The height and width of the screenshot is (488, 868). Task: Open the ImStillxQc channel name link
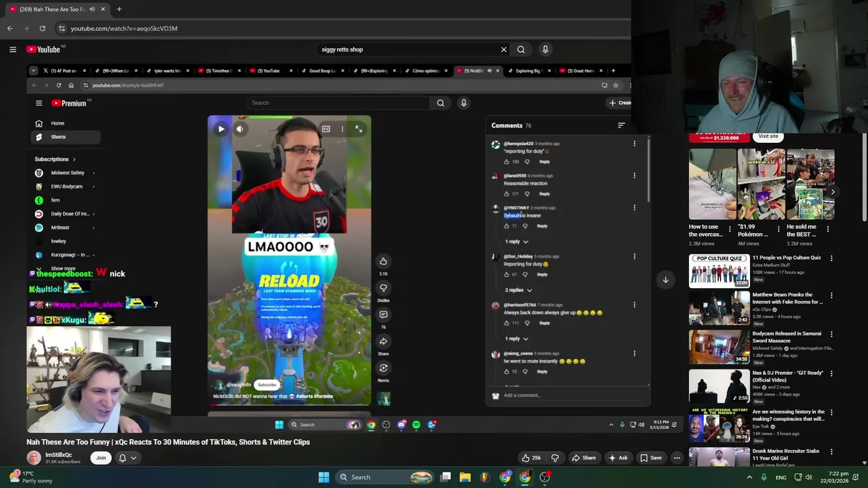(x=58, y=455)
